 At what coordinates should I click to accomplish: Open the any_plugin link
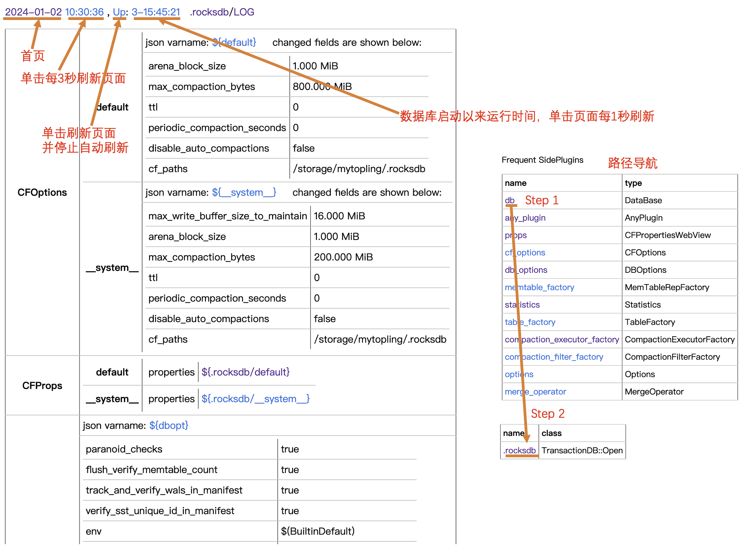click(x=525, y=218)
